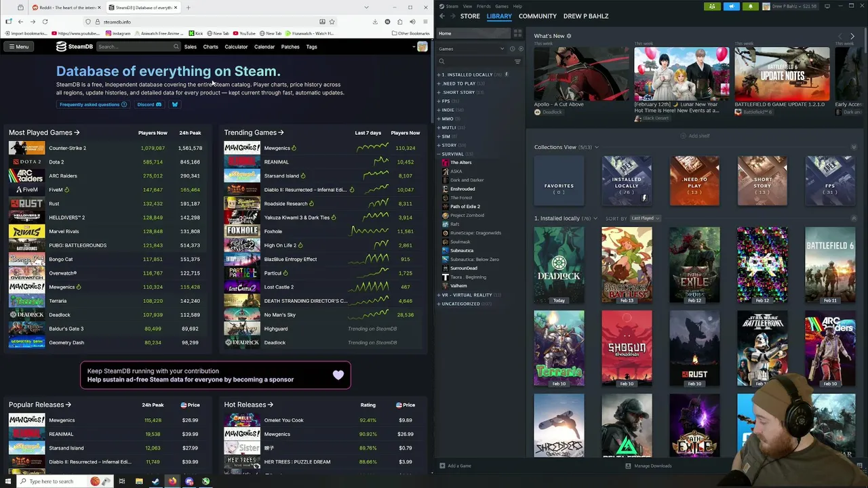This screenshot has height=488, width=868.
Task: List all Firefox tabs dropdown
Action: coord(367,7)
